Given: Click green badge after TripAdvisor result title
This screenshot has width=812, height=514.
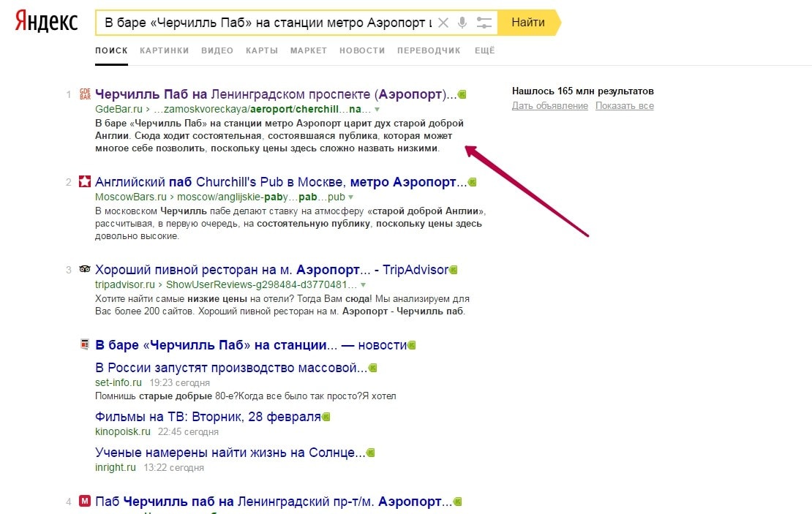Looking at the screenshot, I should coord(453,270).
